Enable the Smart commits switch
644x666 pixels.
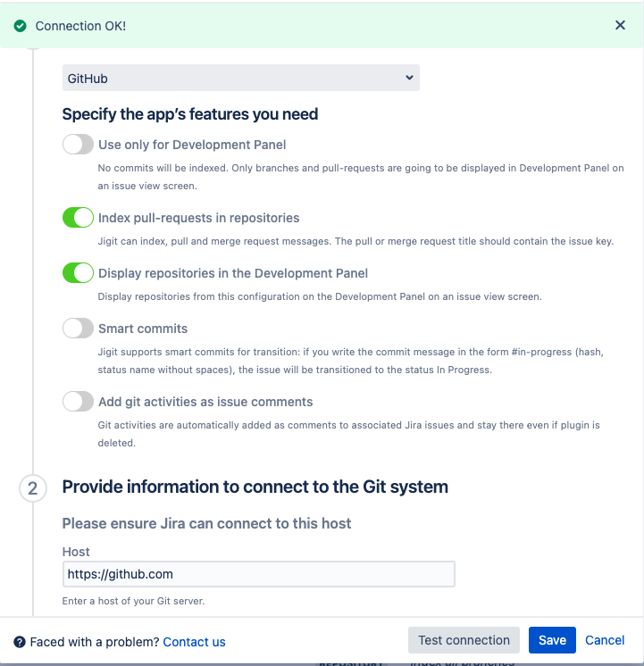pos(79,329)
